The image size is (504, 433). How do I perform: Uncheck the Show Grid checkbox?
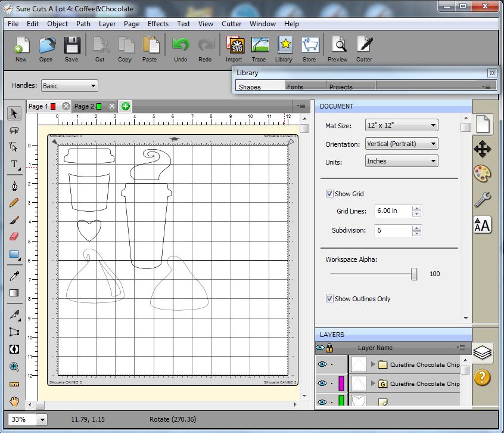(329, 194)
